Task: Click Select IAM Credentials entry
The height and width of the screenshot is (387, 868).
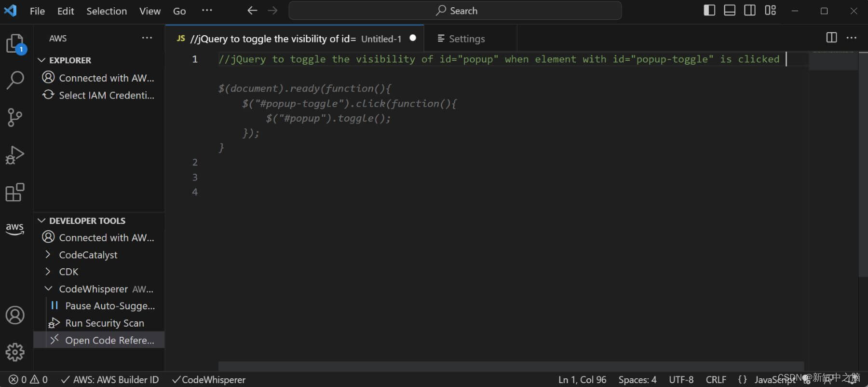Action: pos(106,96)
